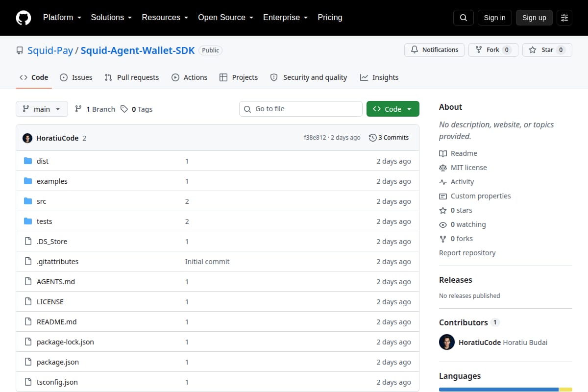Image resolution: width=588 pixels, height=392 pixels.
Task: Click the dist folder icon
Action: (28, 161)
